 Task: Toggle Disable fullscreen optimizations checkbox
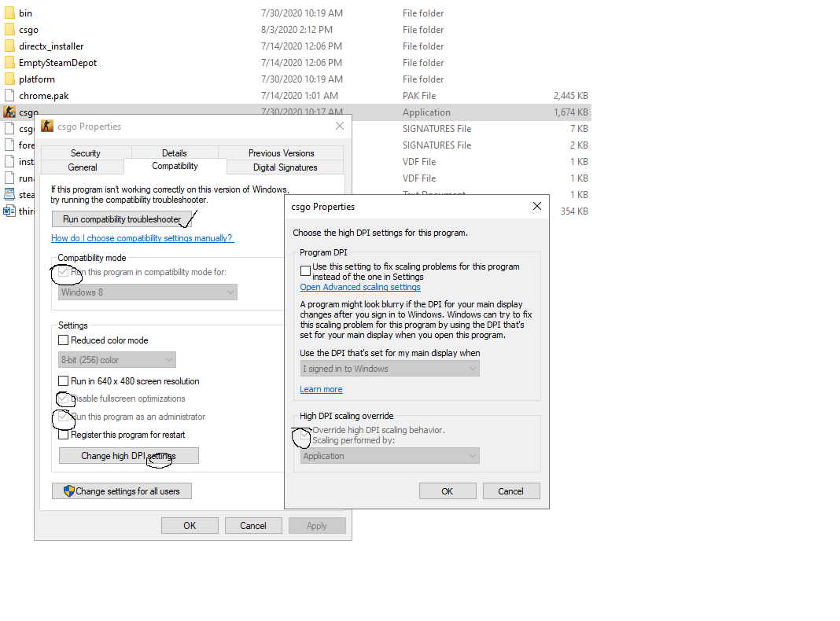(x=63, y=399)
